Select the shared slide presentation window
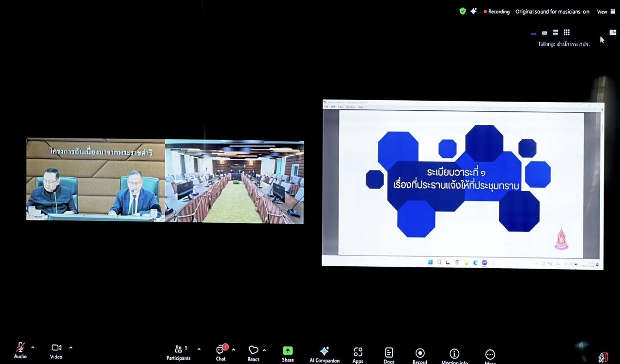The height and width of the screenshot is (364, 620). coord(462,184)
